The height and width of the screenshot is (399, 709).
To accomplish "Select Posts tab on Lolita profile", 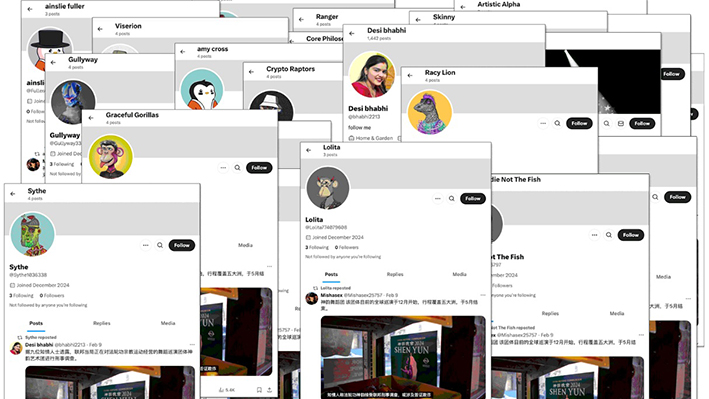I will point(331,274).
